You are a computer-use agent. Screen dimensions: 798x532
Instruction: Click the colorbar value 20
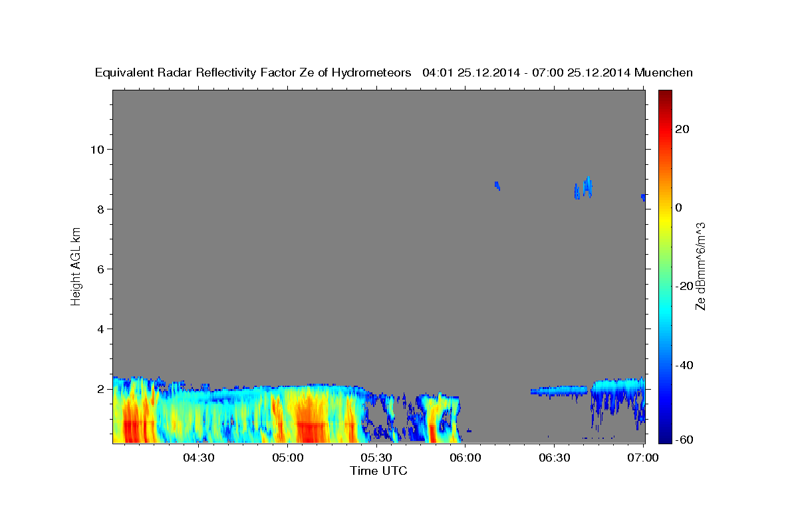coord(682,129)
